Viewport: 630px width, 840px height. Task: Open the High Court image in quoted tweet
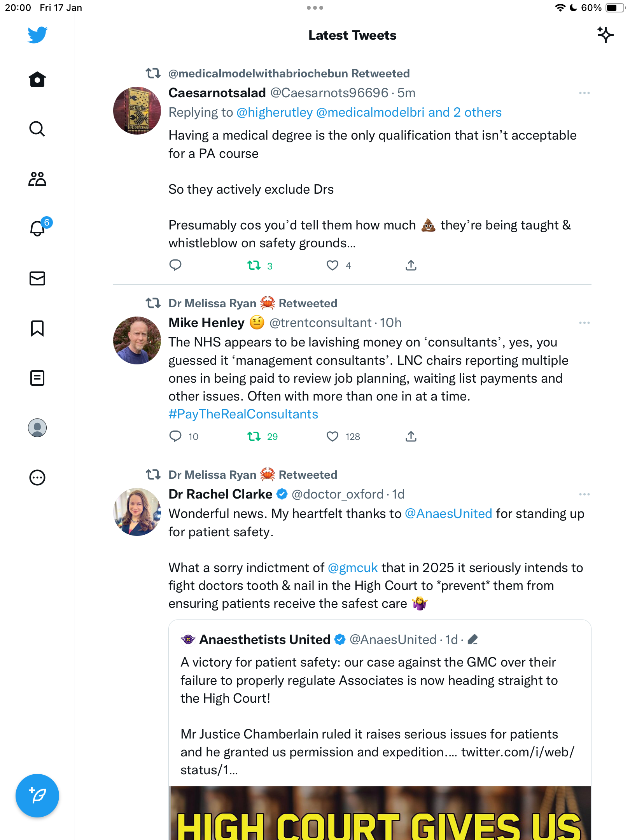[380, 813]
